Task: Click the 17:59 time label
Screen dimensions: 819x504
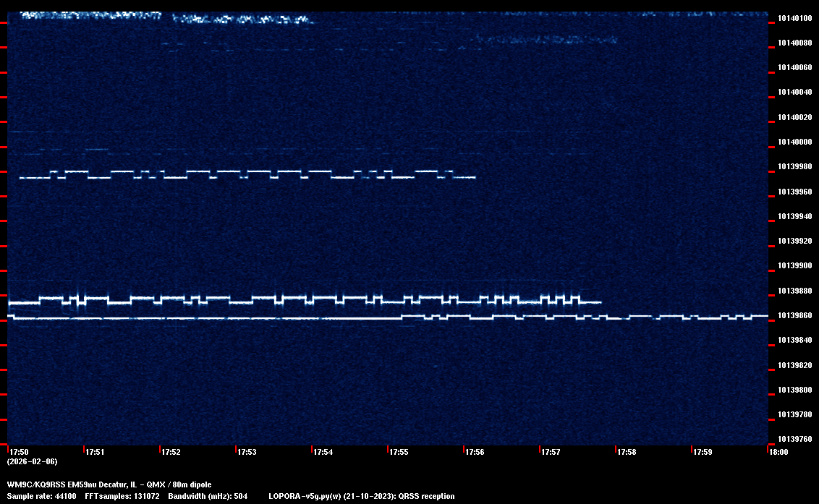Action: (703, 452)
